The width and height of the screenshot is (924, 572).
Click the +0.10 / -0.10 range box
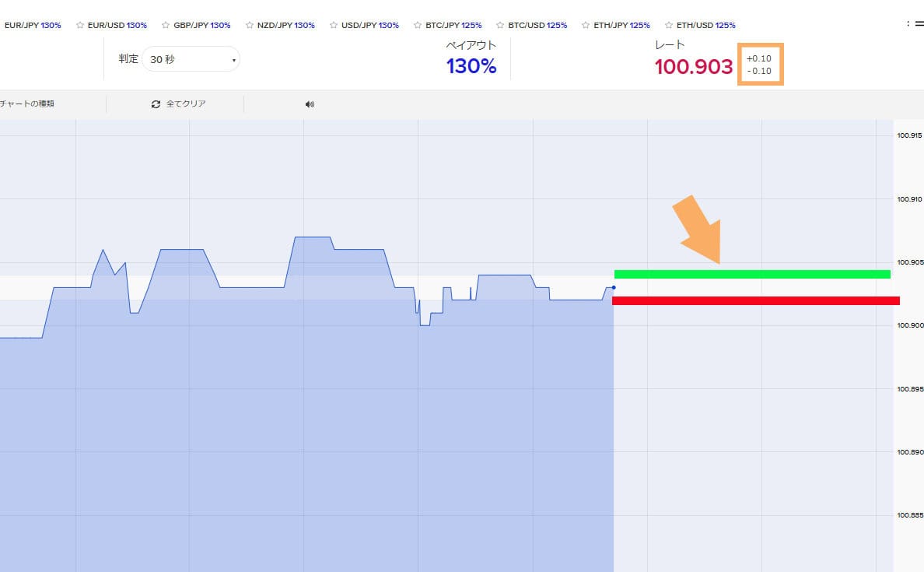point(759,65)
